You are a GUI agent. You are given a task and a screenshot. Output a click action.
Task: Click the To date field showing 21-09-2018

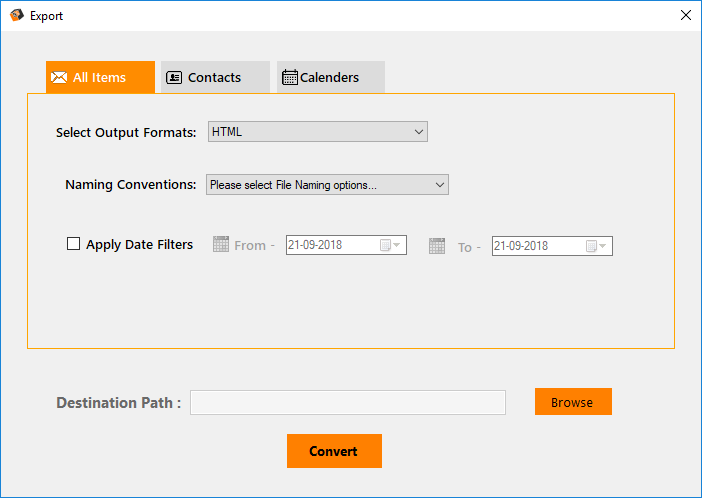click(x=536, y=246)
